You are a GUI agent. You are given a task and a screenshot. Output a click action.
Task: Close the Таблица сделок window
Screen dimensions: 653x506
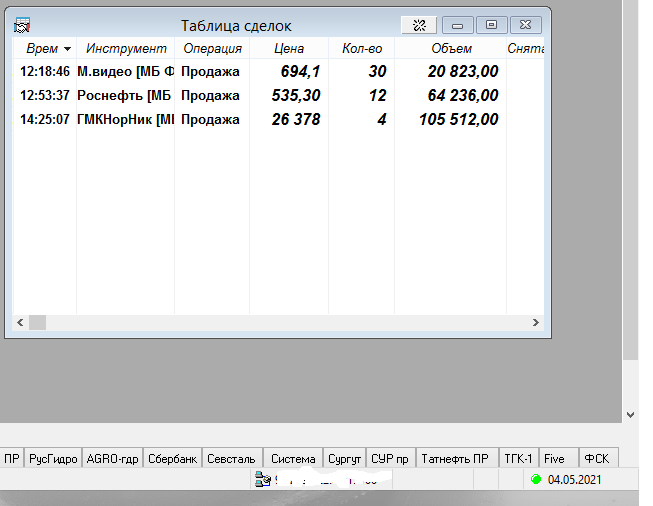pos(526,25)
